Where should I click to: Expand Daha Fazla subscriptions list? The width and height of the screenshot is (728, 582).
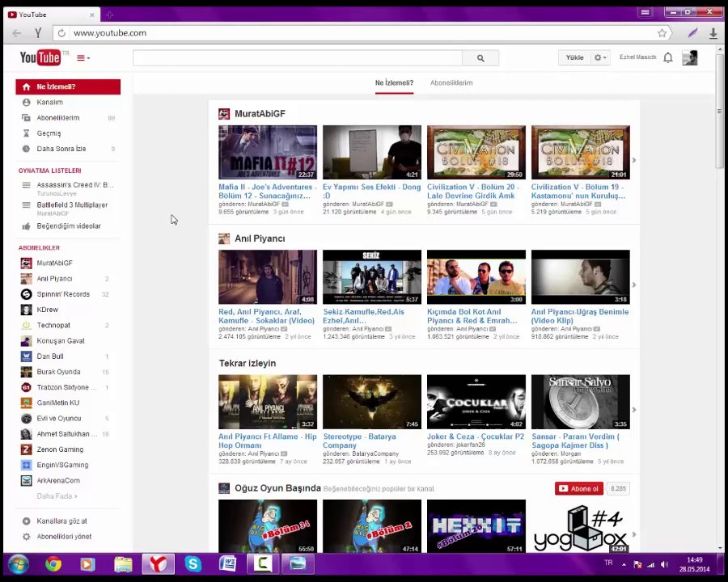57,496
